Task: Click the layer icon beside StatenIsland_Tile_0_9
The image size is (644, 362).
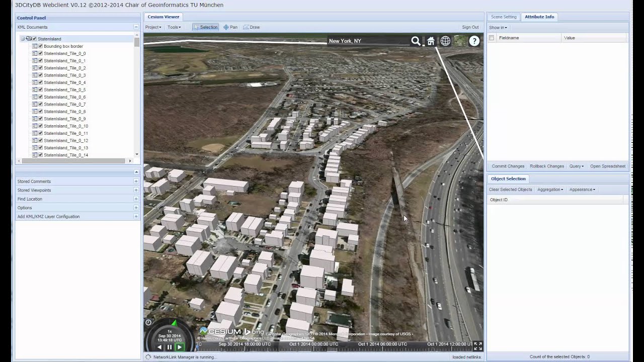Action: [x=35, y=119]
